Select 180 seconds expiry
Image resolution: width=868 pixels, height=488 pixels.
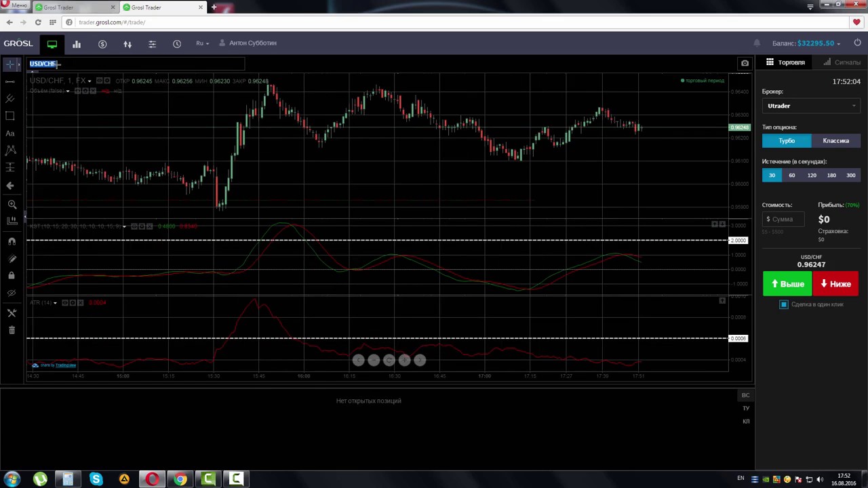point(831,176)
